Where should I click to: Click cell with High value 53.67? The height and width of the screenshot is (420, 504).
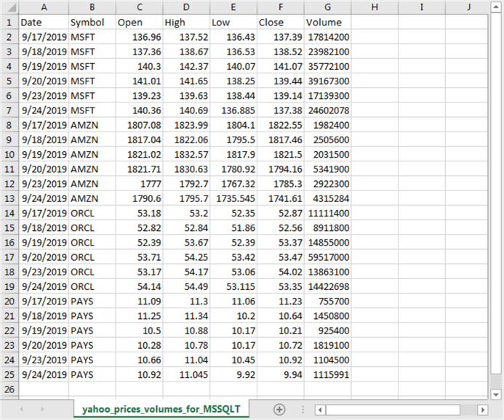186,243
